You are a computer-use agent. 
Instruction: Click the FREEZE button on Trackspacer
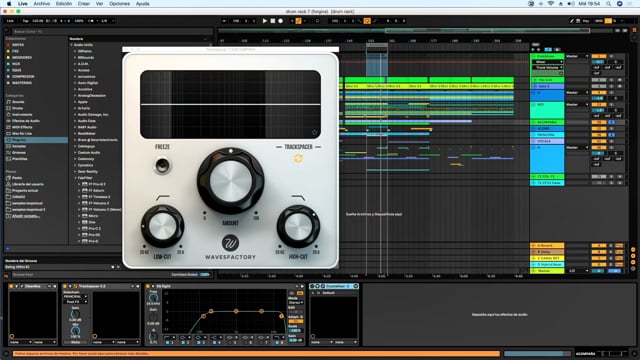(162, 166)
